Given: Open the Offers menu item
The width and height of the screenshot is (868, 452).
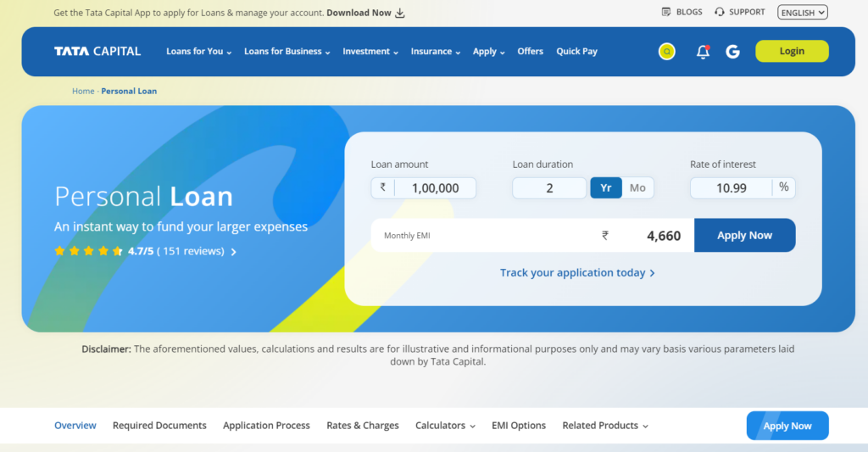Looking at the screenshot, I should tap(531, 52).
